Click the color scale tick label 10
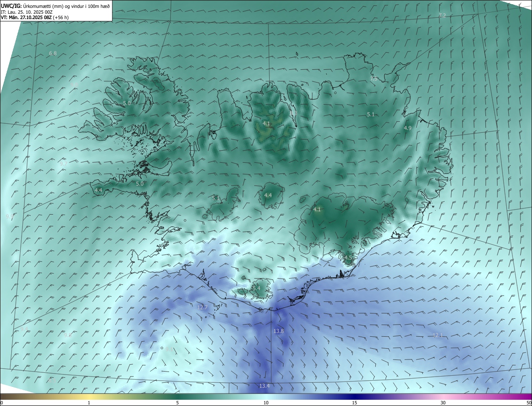This screenshot has width=532, height=406. (x=266, y=403)
